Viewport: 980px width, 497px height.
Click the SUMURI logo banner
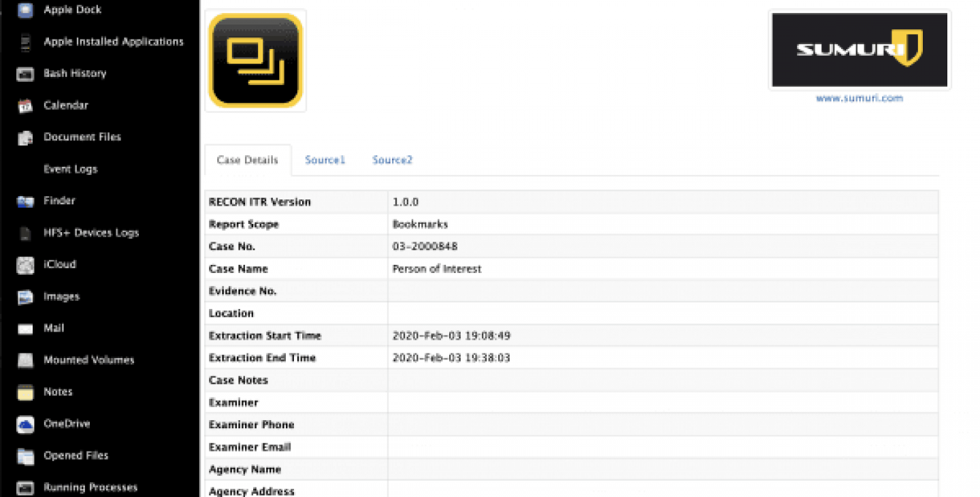tap(860, 50)
